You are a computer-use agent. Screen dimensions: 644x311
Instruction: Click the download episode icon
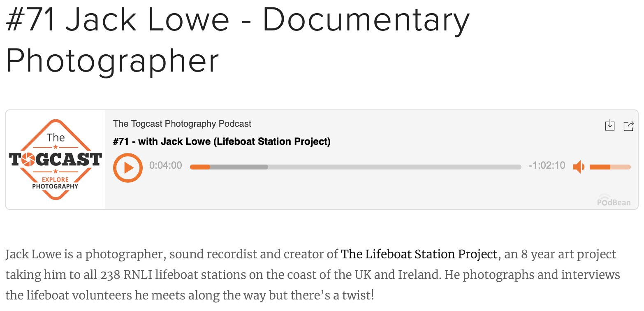610,125
